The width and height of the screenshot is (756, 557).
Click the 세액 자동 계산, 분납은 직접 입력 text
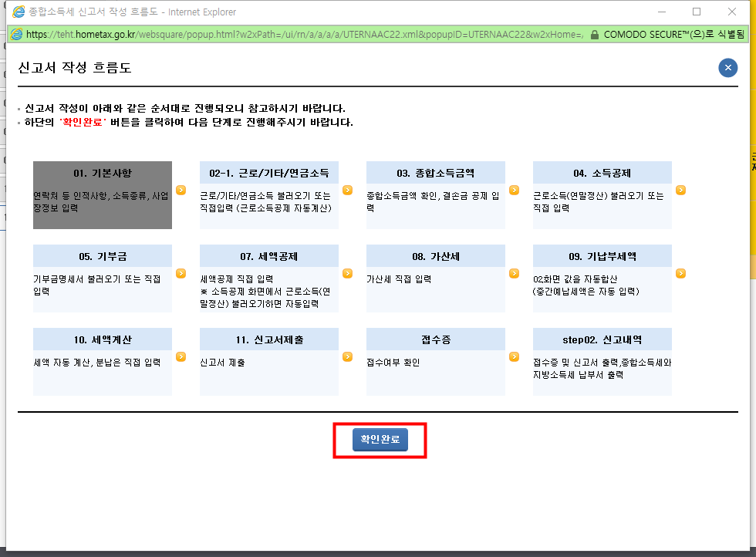[x=97, y=363]
